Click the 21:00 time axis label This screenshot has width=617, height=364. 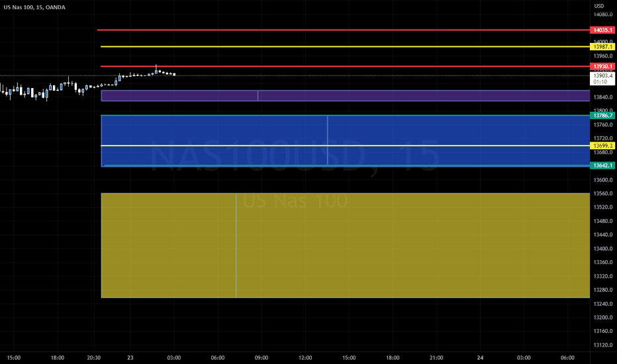tap(436, 357)
